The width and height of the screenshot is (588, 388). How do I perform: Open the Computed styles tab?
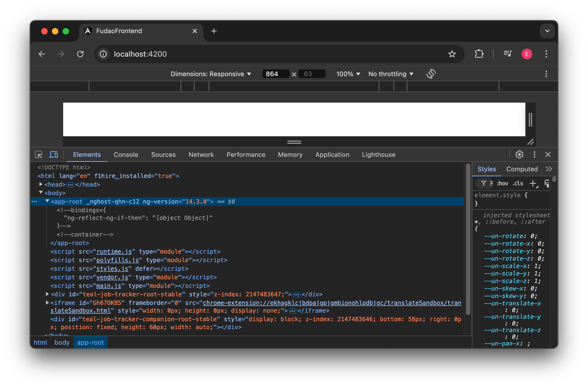522,169
